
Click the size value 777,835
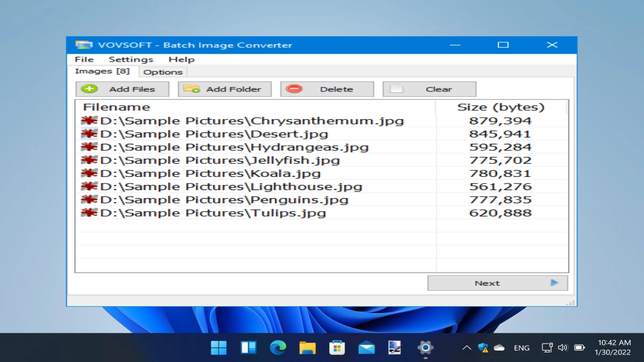click(500, 200)
